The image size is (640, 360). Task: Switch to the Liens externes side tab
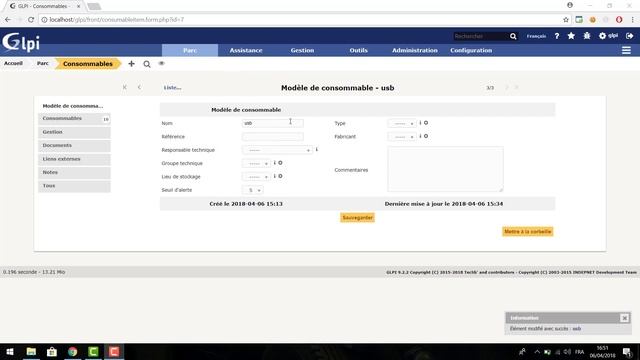click(74, 159)
